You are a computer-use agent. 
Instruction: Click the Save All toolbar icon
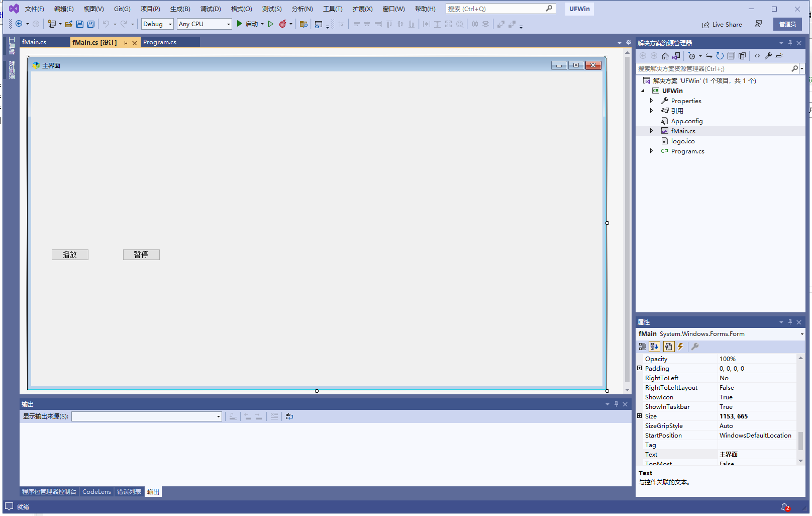pyautogui.click(x=91, y=24)
